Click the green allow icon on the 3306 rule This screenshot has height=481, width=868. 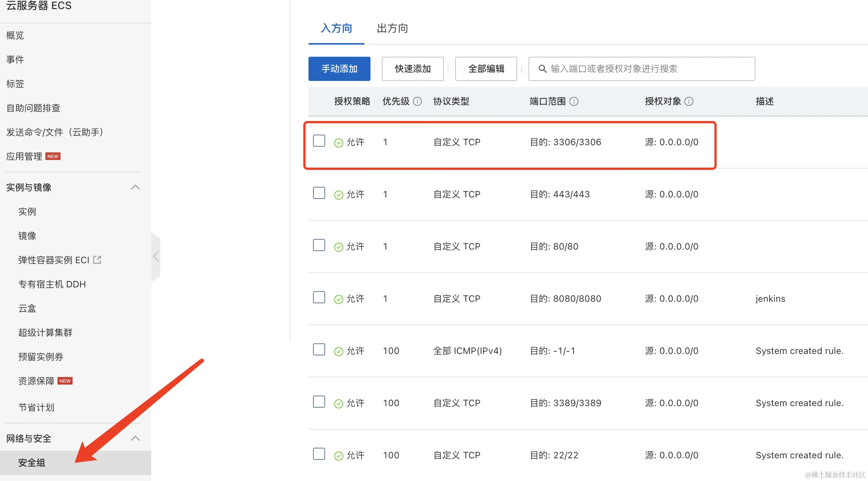[x=339, y=143]
